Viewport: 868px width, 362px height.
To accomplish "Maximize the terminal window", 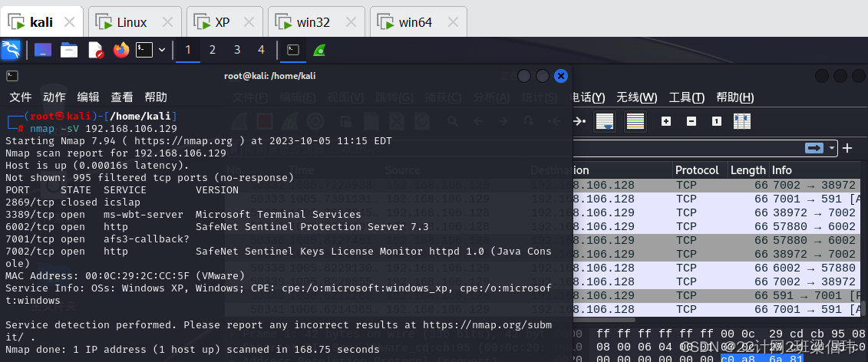I will click(x=543, y=76).
